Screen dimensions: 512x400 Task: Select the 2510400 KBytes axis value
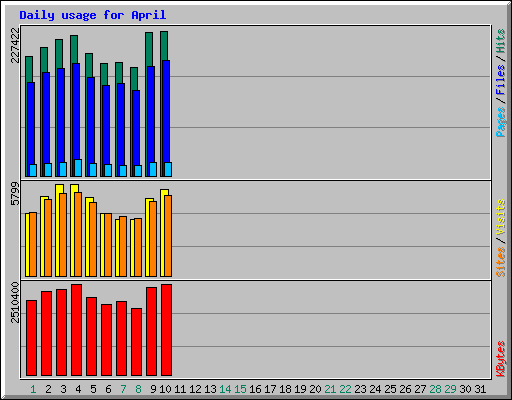[15, 302]
